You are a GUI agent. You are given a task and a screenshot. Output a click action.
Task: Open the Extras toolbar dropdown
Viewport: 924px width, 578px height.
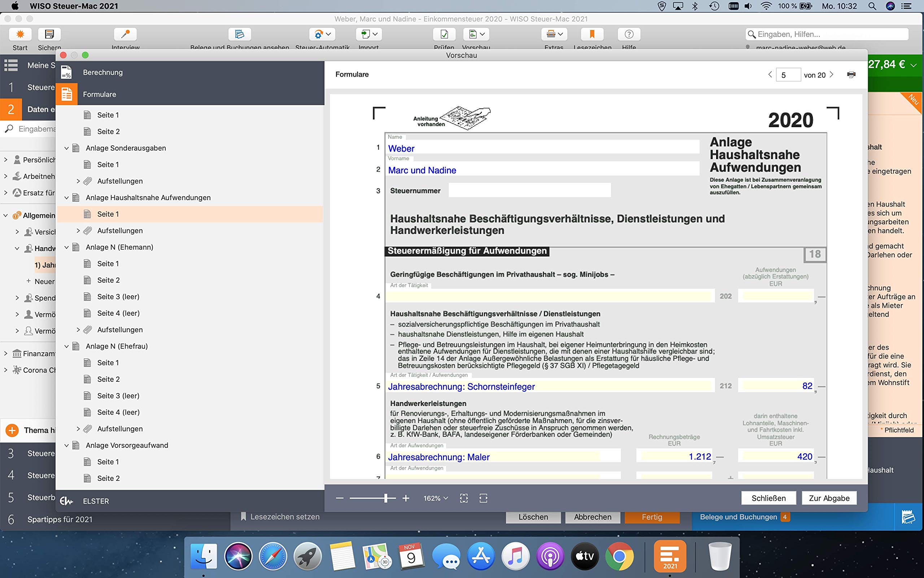tap(554, 34)
